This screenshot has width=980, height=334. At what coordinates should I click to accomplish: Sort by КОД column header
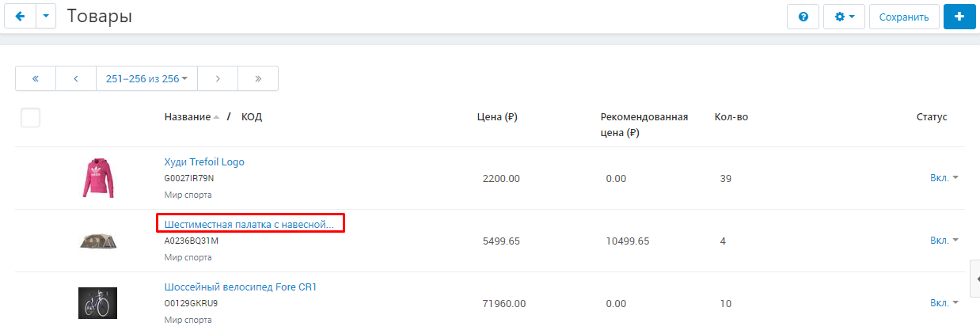[252, 117]
